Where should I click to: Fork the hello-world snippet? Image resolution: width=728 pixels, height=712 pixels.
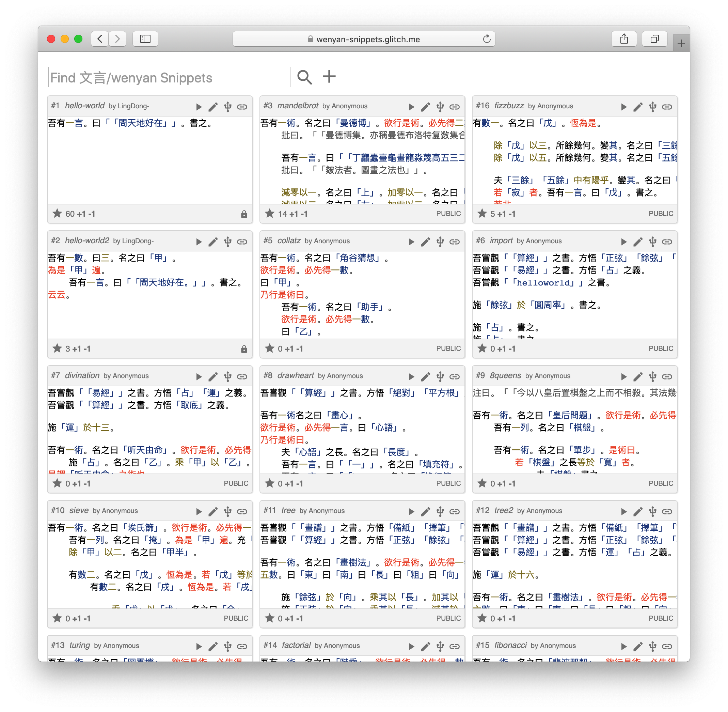coord(227,107)
